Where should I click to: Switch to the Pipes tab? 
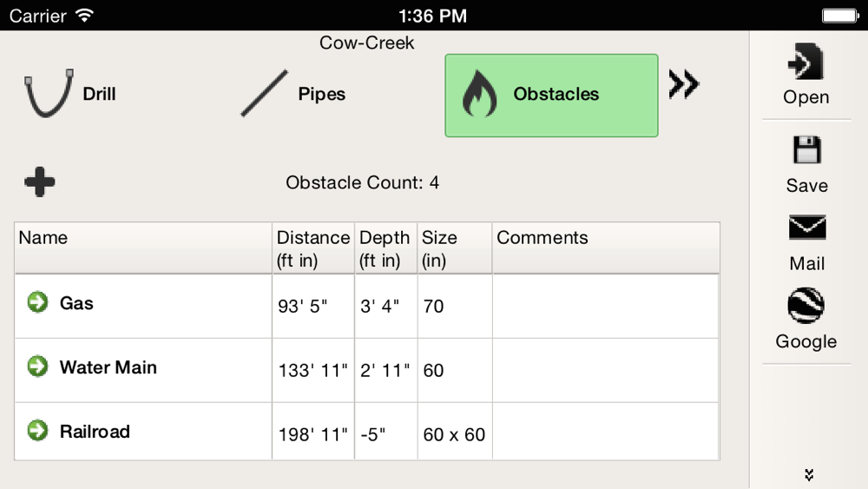293,94
